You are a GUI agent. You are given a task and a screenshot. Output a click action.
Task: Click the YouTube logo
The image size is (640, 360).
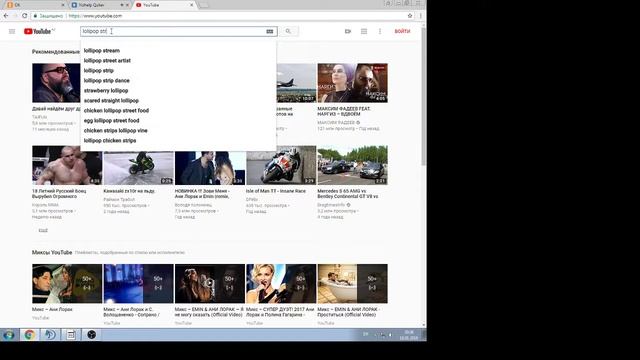39,31
